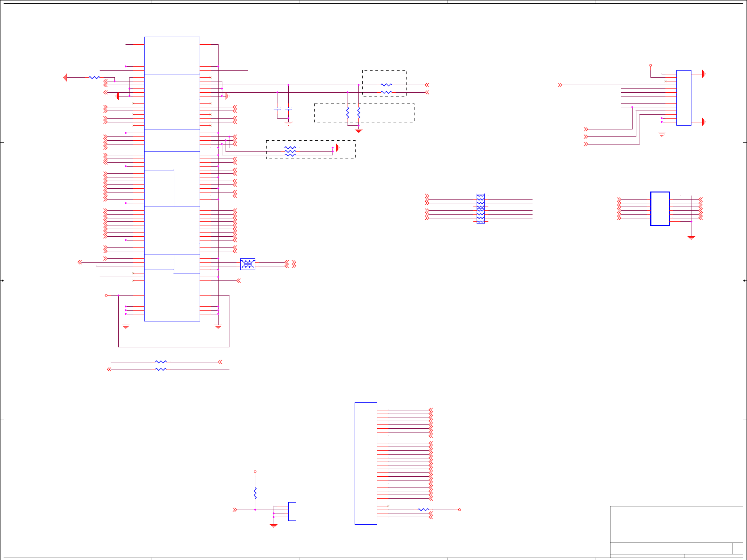Select the common-mode choke transformer symbol
The height and width of the screenshot is (560, 747).
click(248, 264)
